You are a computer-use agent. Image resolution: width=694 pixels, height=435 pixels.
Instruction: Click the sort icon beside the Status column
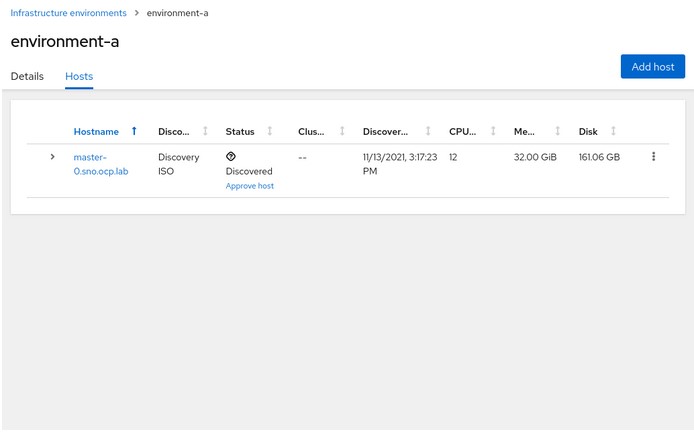pyautogui.click(x=270, y=131)
